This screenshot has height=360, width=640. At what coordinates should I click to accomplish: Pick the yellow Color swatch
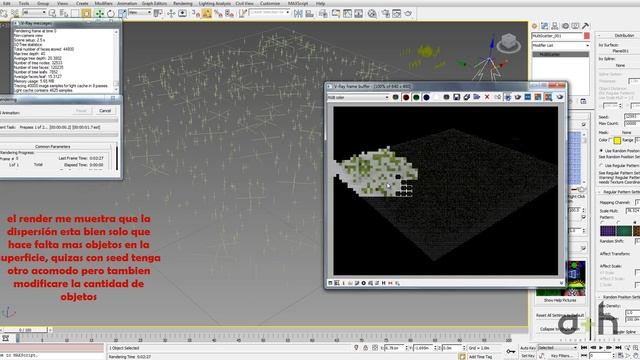pyautogui.click(x=617, y=141)
